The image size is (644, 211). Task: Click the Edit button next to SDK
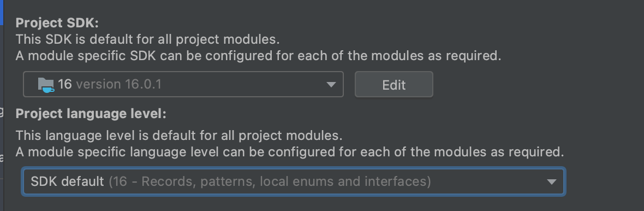coord(394,84)
